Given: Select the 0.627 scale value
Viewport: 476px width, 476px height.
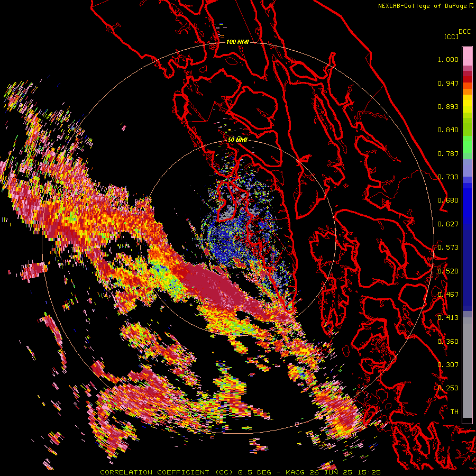Looking at the screenshot, I should (x=448, y=224).
